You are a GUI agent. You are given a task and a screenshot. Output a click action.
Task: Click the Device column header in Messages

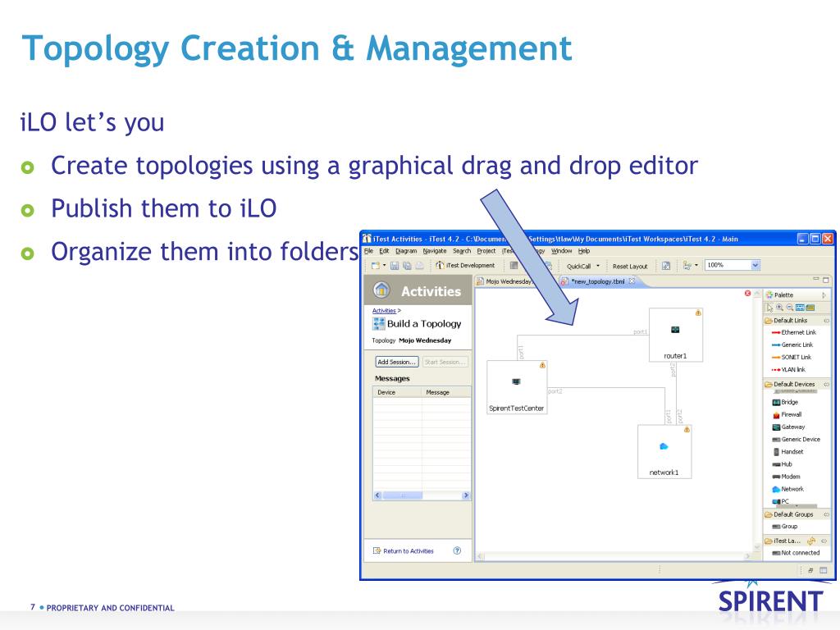tap(397, 392)
